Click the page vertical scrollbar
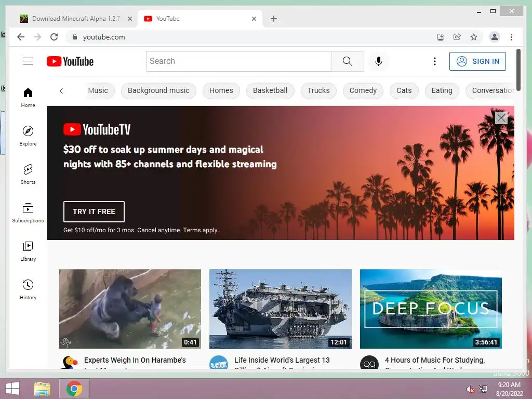 pos(518,70)
